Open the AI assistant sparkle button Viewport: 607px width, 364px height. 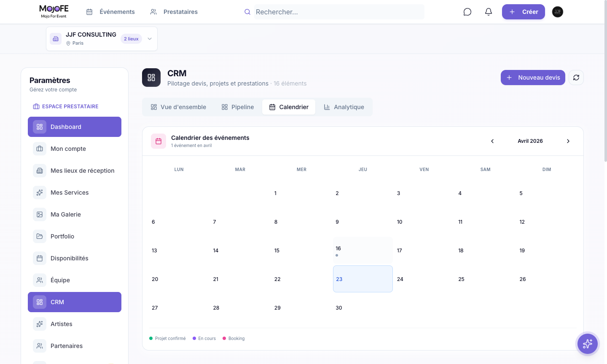point(588,344)
